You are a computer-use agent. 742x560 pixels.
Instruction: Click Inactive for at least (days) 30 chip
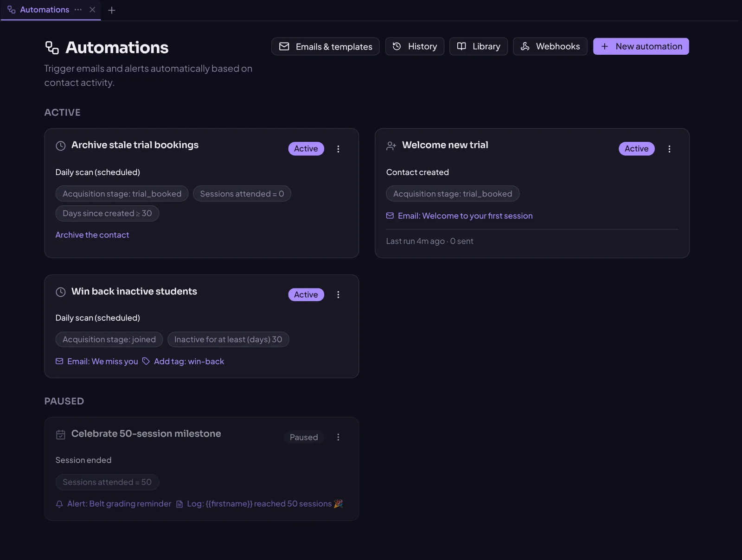tap(228, 339)
